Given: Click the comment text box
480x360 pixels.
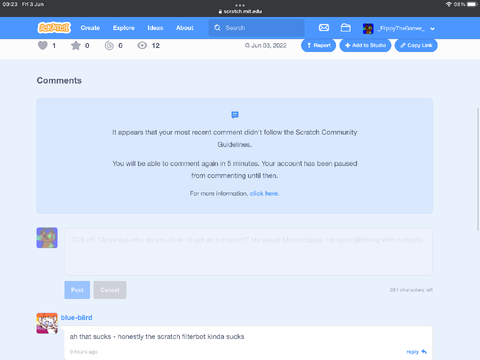Looking at the screenshot, I should coord(248,252).
